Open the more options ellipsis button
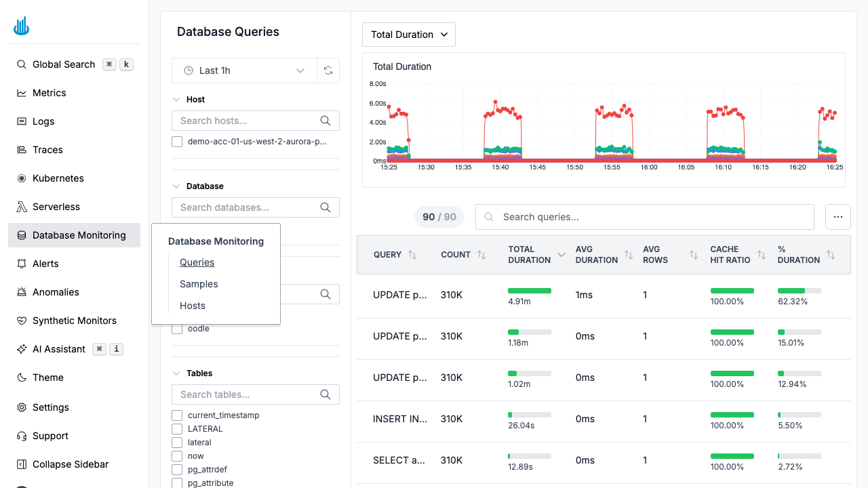868x488 pixels. point(838,217)
